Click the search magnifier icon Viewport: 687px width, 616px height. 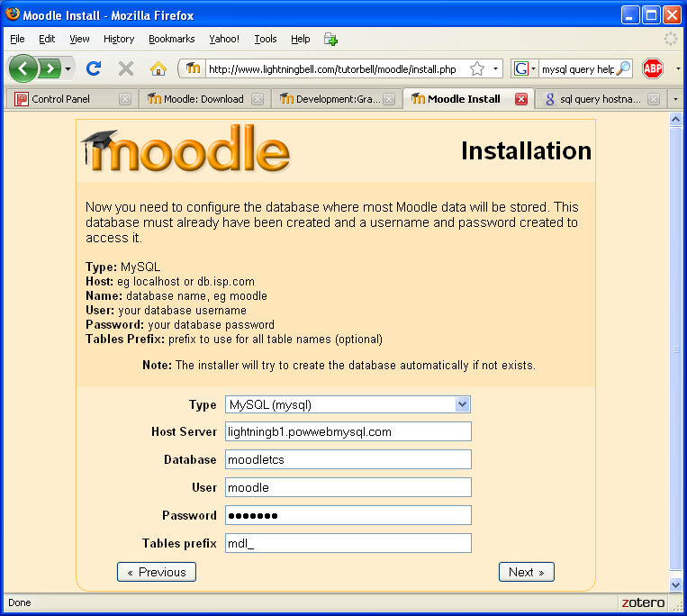[x=623, y=68]
